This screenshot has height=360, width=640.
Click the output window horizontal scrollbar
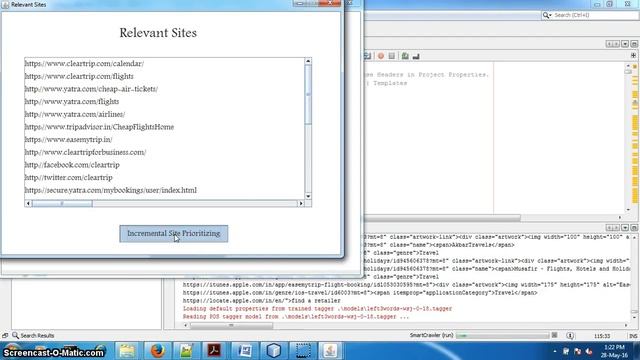(x=231, y=325)
